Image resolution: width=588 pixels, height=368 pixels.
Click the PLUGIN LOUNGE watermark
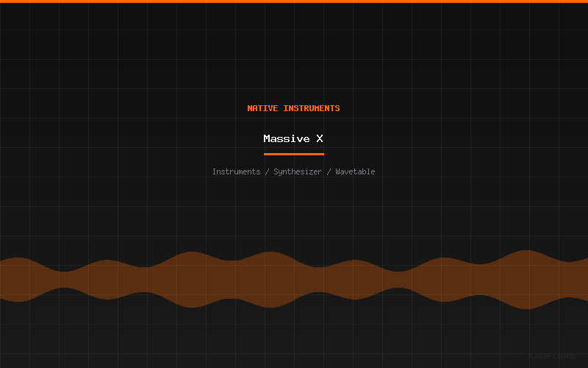click(551, 356)
